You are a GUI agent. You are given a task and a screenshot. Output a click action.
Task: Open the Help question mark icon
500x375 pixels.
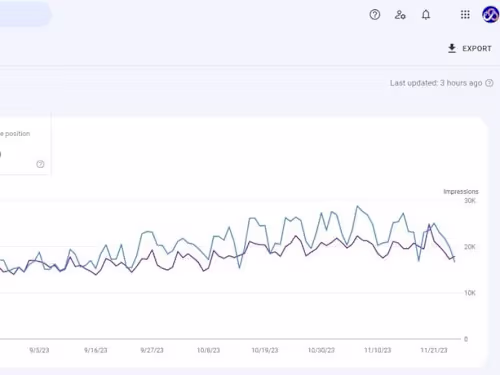(375, 15)
